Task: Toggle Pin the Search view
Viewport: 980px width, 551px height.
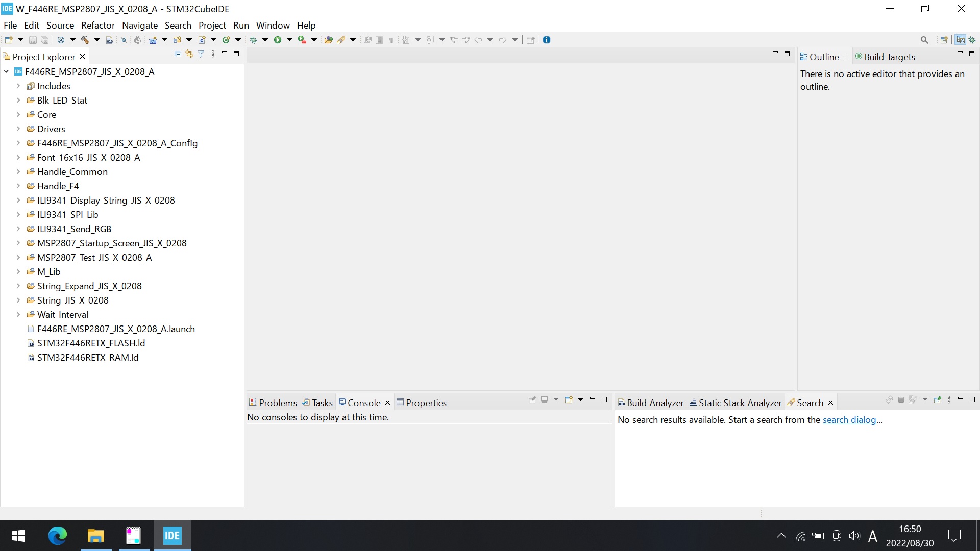Action: 937,400
